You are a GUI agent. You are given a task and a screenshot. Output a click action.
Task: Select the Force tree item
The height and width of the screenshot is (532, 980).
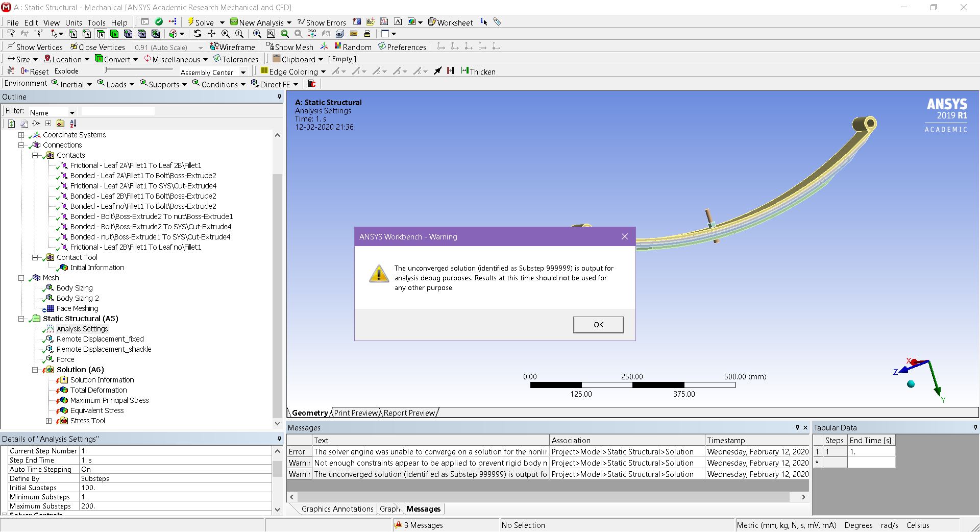click(x=65, y=359)
